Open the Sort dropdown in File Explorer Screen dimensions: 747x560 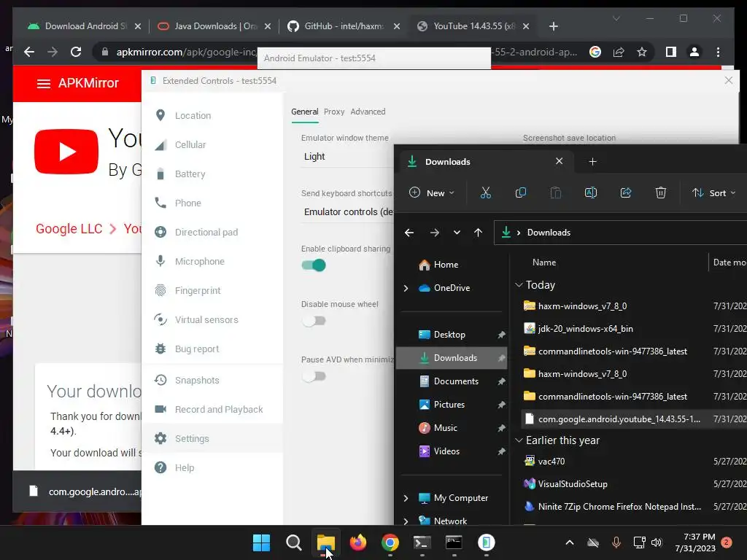tap(713, 192)
